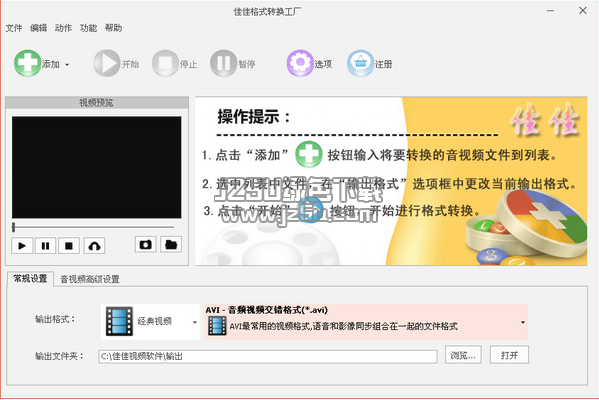Open the AVI output format dropdown
The height and width of the screenshot is (400, 599).
366,321
